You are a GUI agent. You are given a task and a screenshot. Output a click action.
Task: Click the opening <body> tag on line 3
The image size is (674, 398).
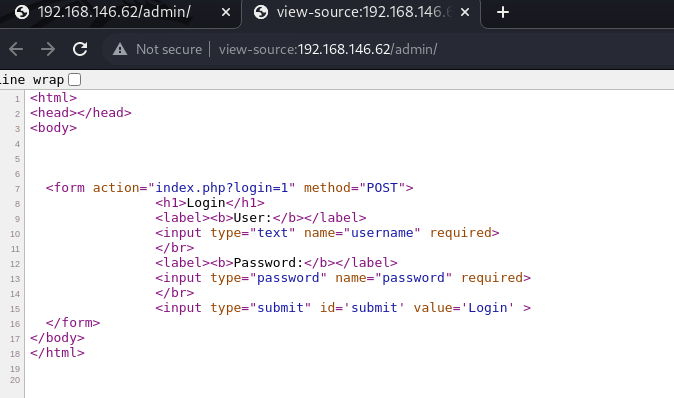[x=53, y=128]
